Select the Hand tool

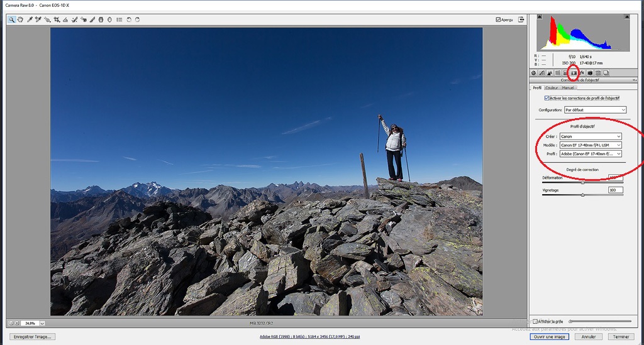pos(20,19)
